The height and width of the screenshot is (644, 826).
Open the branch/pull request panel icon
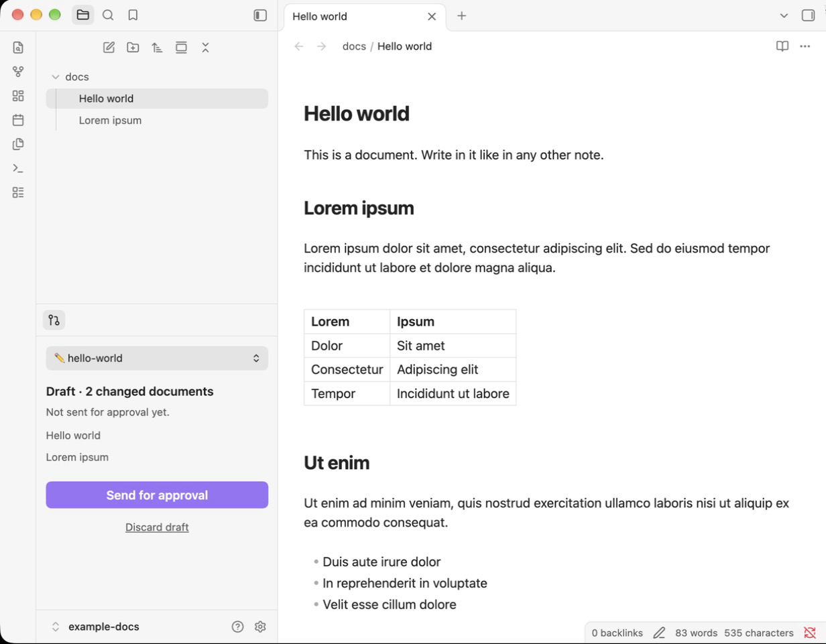coord(54,320)
